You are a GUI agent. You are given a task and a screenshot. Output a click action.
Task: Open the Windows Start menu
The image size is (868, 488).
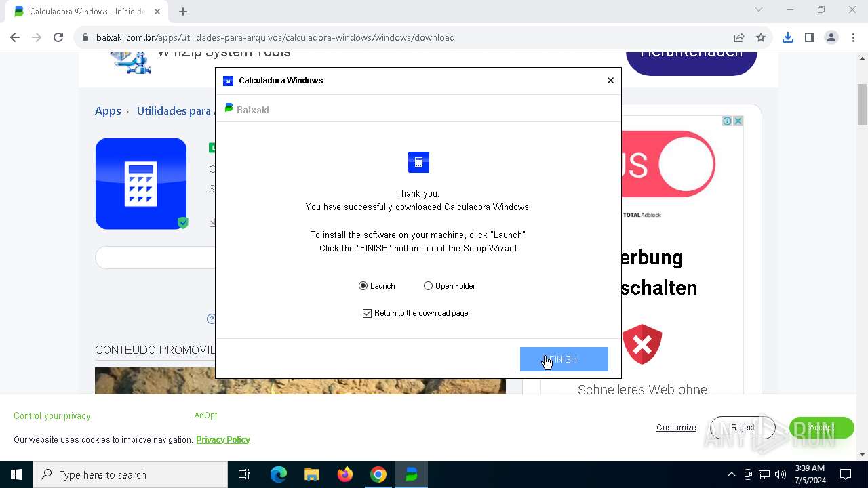pos(16,474)
